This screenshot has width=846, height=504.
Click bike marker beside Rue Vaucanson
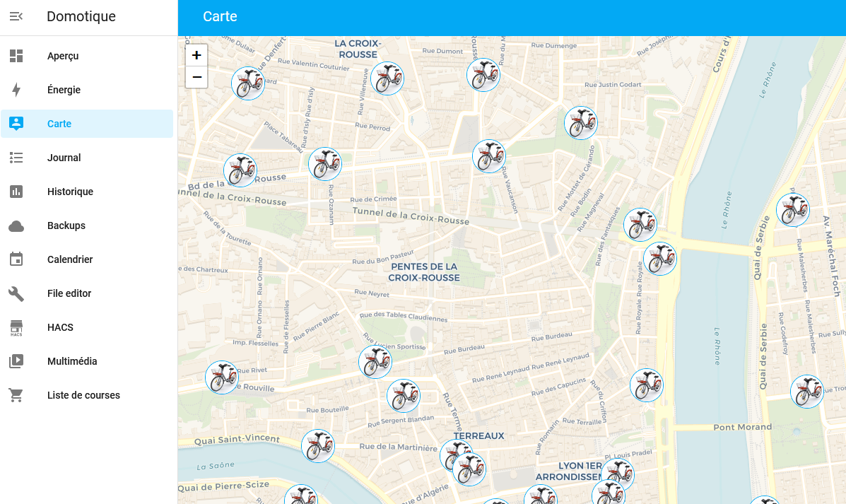489,156
